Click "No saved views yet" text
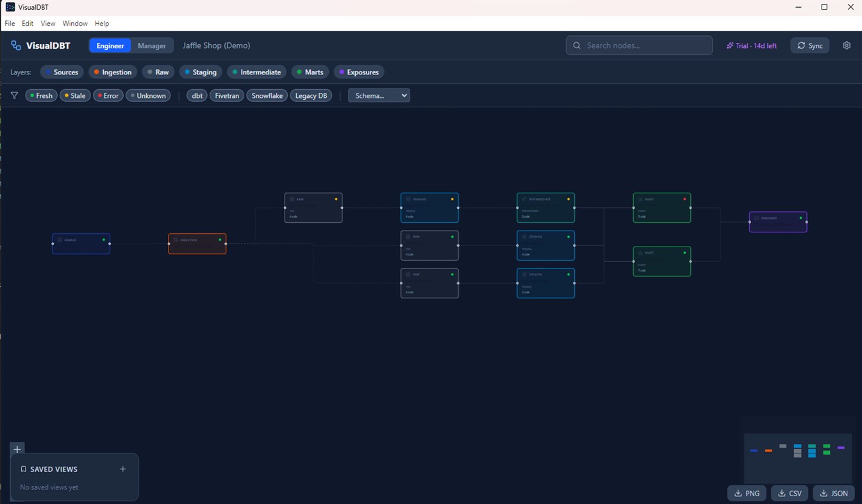The height and width of the screenshot is (504, 862). [x=49, y=487]
